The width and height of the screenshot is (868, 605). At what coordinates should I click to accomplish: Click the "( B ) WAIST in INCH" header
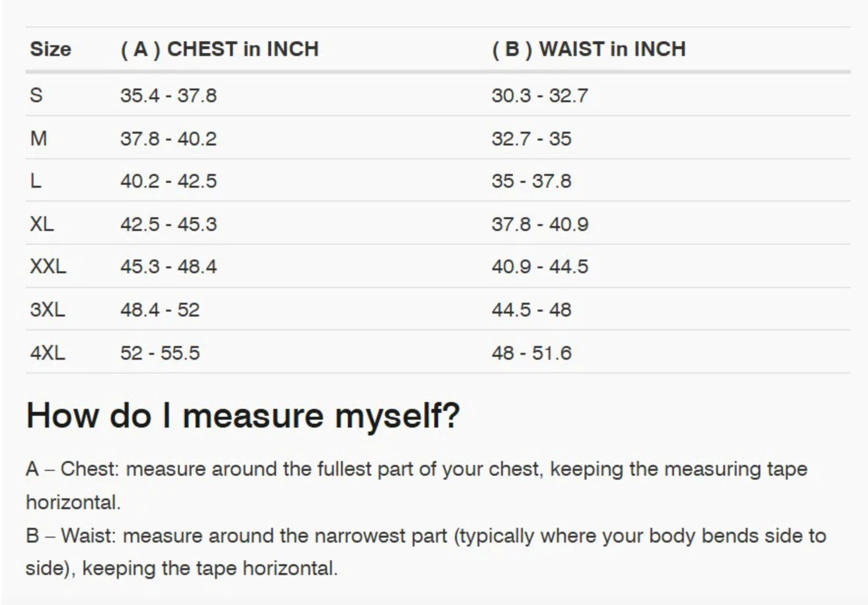pos(588,49)
